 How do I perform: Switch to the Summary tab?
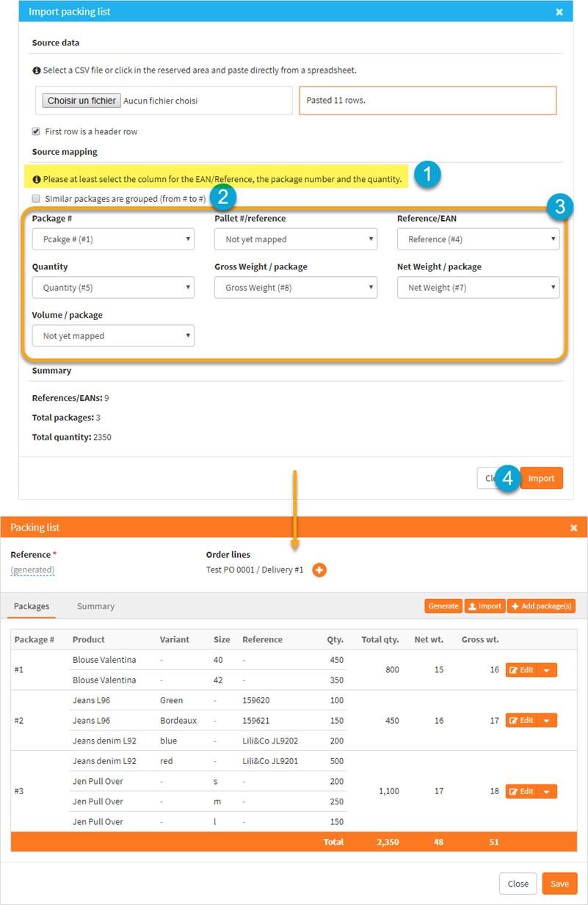pos(95,606)
